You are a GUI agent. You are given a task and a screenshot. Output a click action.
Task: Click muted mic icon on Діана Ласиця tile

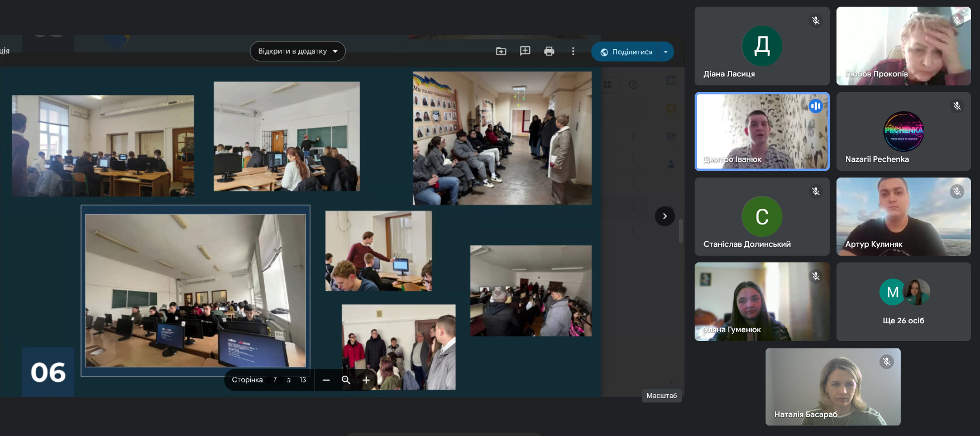tap(816, 21)
